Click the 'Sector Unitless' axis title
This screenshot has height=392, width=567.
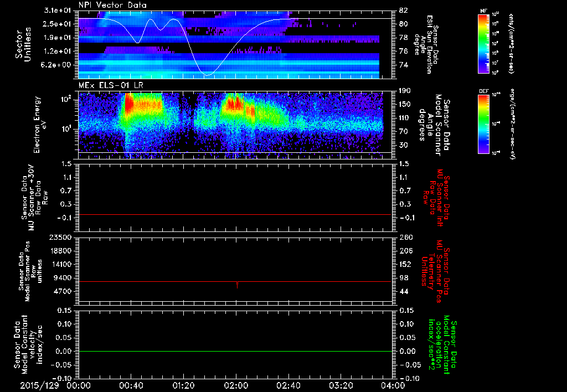23,44
